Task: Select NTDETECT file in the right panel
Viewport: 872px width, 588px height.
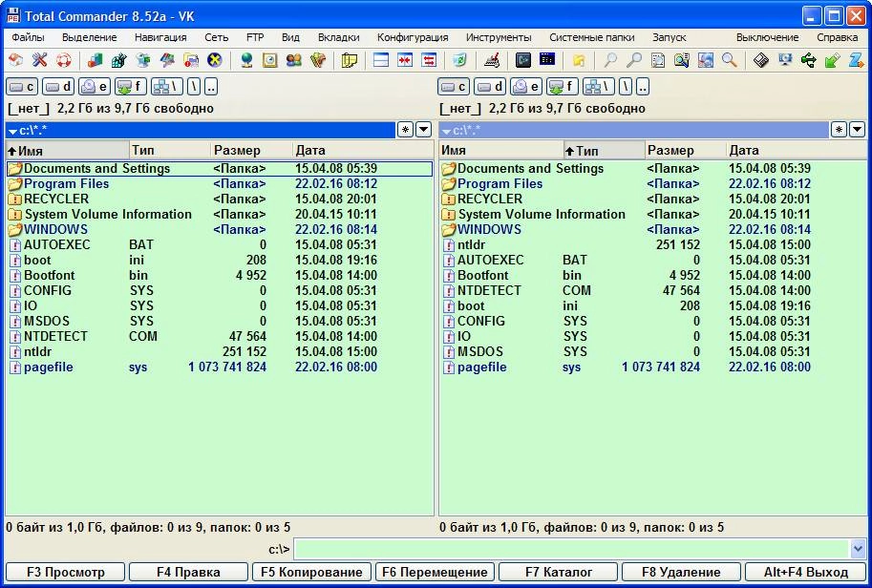Action: [x=652, y=291]
